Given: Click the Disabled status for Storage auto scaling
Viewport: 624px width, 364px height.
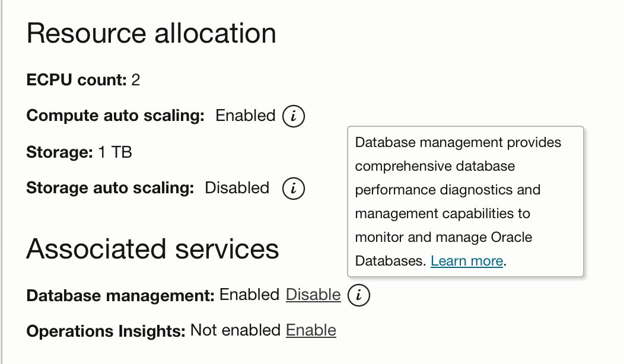Looking at the screenshot, I should coord(237,189).
